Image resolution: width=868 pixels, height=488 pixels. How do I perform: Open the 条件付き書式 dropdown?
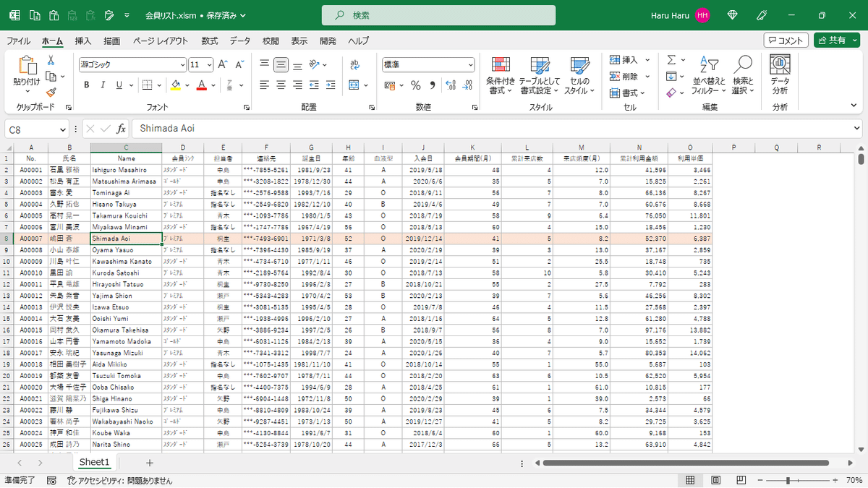coord(501,75)
